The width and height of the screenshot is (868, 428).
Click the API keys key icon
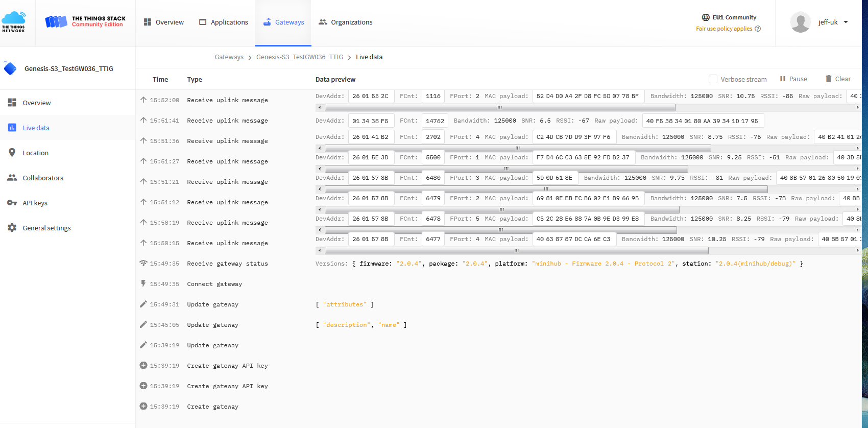tap(12, 203)
